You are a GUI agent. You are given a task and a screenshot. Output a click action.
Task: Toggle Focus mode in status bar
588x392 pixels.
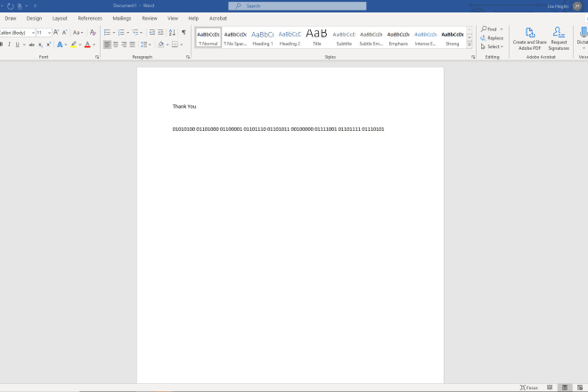click(528, 388)
